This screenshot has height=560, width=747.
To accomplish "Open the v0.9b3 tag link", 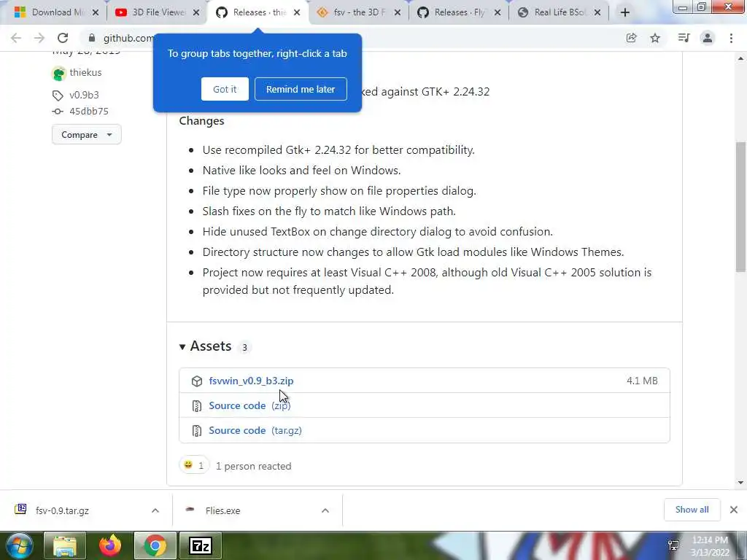I will (x=85, y=96).
